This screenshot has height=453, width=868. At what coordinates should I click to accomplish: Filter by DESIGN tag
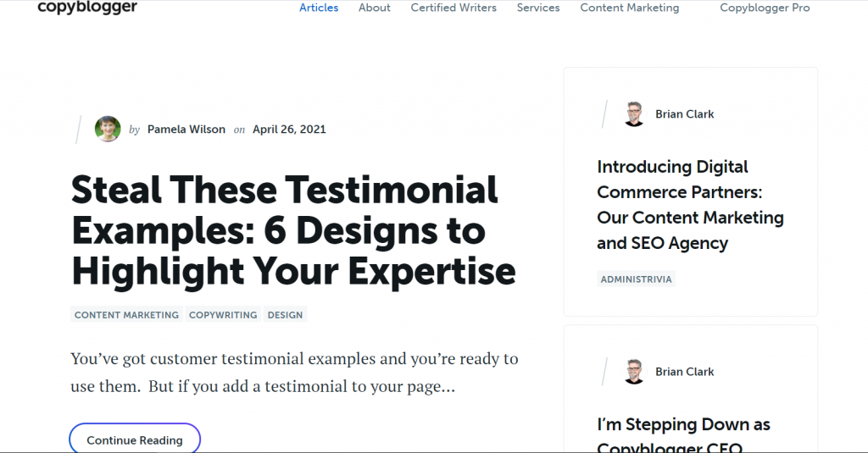[285, 315]
